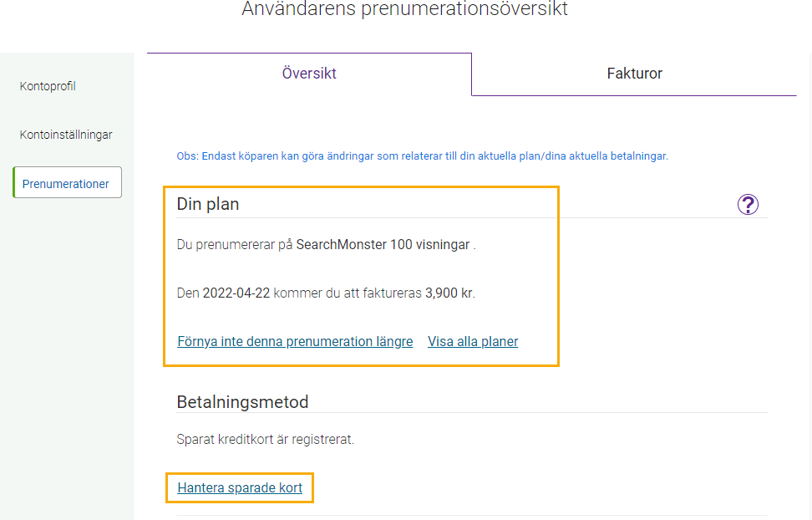The width and height of the screenshot is (812, 520).
Task: Click the kommer du att faktureras text
Action: [x=348, y=293]
